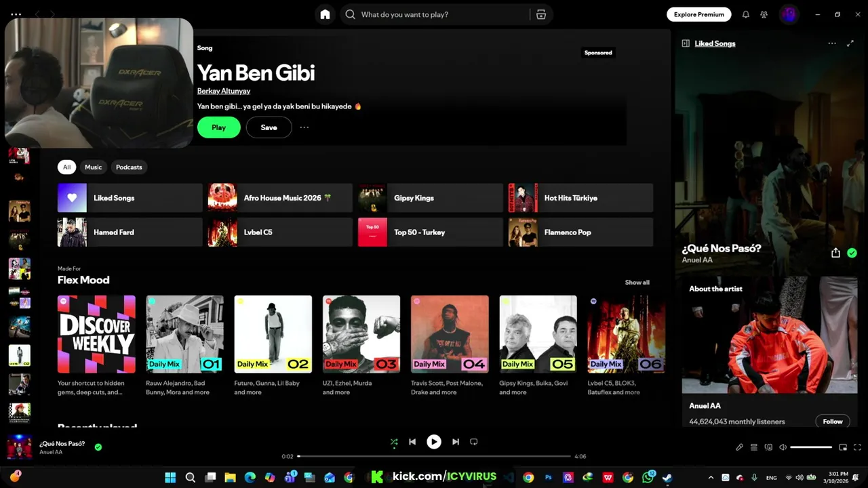Skip to previous track
The height and width of the screenshot is (488, 868).
pyautogui.click(x=412, y=442)
